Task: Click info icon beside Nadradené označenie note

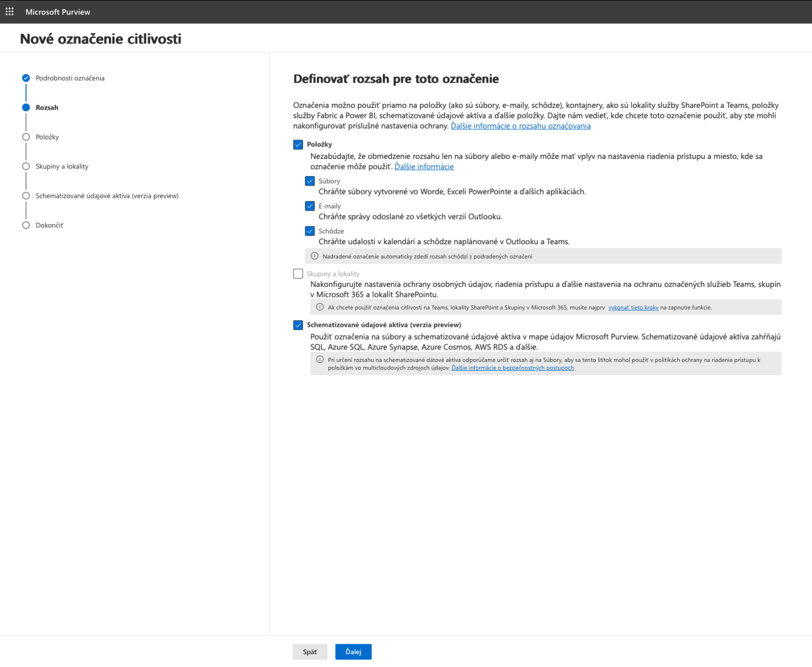Action: point(315,256)
